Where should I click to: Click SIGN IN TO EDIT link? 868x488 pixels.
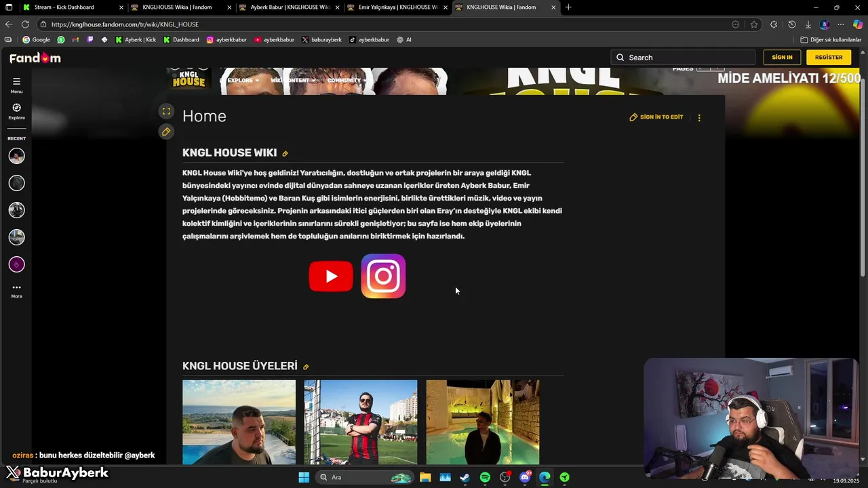[656, 117]
